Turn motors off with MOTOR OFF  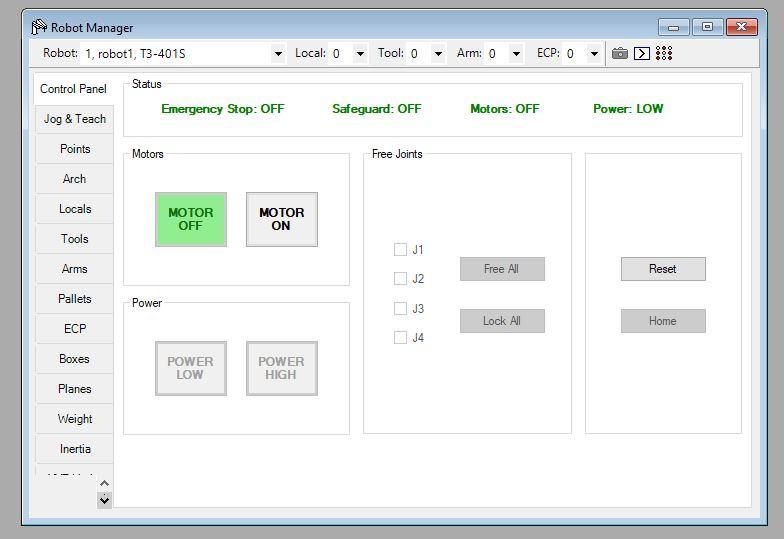click(190, 219)
